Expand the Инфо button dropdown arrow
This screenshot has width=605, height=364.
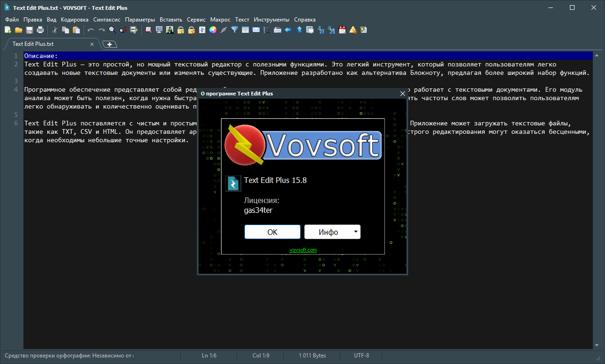(356, 232)
